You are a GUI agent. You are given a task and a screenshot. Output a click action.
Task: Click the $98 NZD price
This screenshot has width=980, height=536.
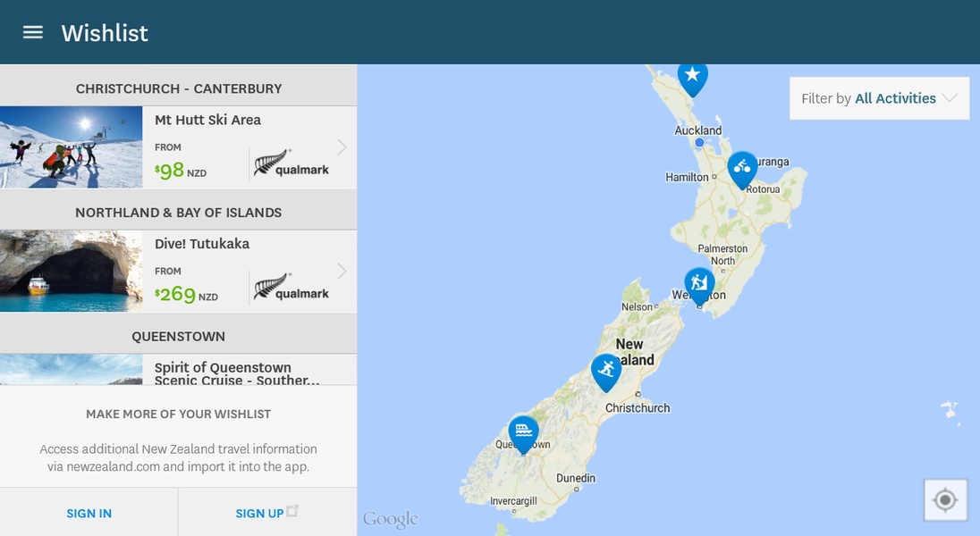coord(181,171)
